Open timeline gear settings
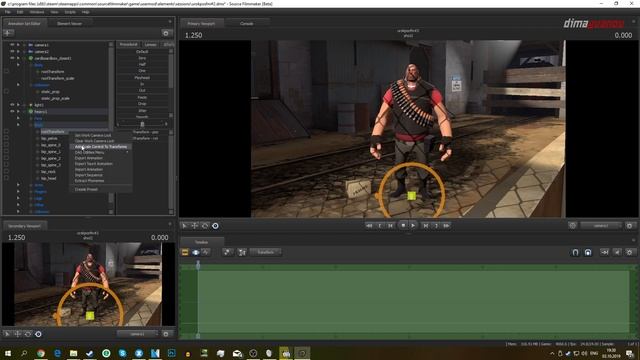 click(629, 252)
